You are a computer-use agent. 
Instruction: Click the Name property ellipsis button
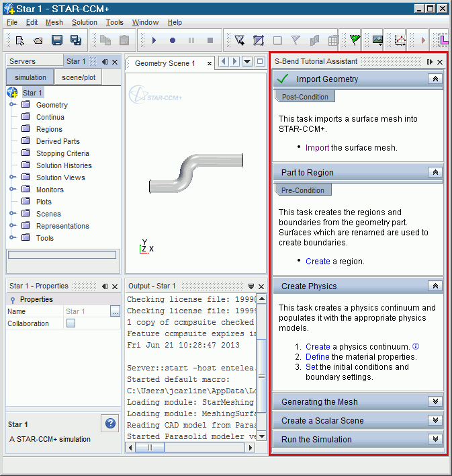click(115, 311)
